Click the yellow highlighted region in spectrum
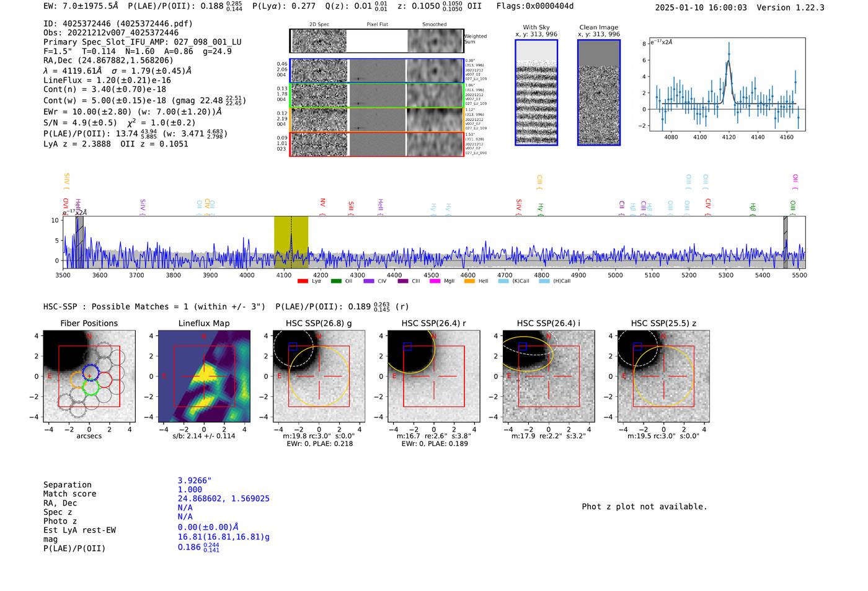The width and height of the screenshot is (868, 591). (x=291, y=242)
